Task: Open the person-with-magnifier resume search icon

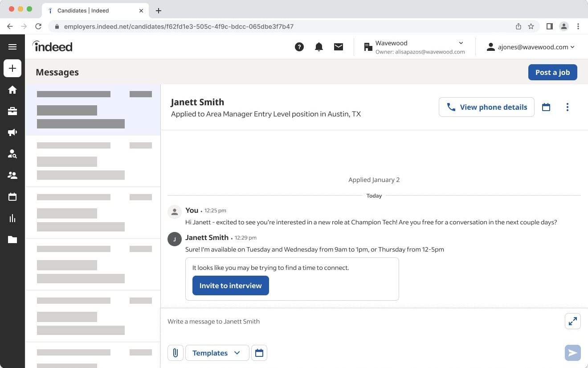Action: [12, 154]
